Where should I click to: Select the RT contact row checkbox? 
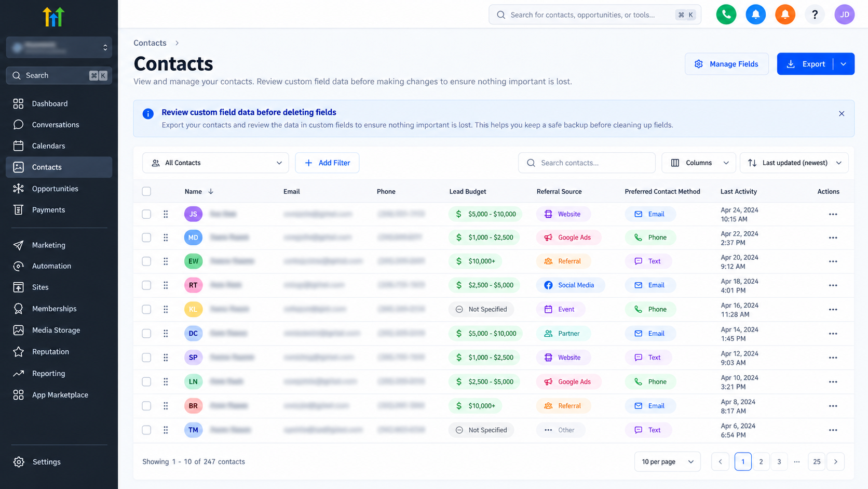[x=146, y=285]
